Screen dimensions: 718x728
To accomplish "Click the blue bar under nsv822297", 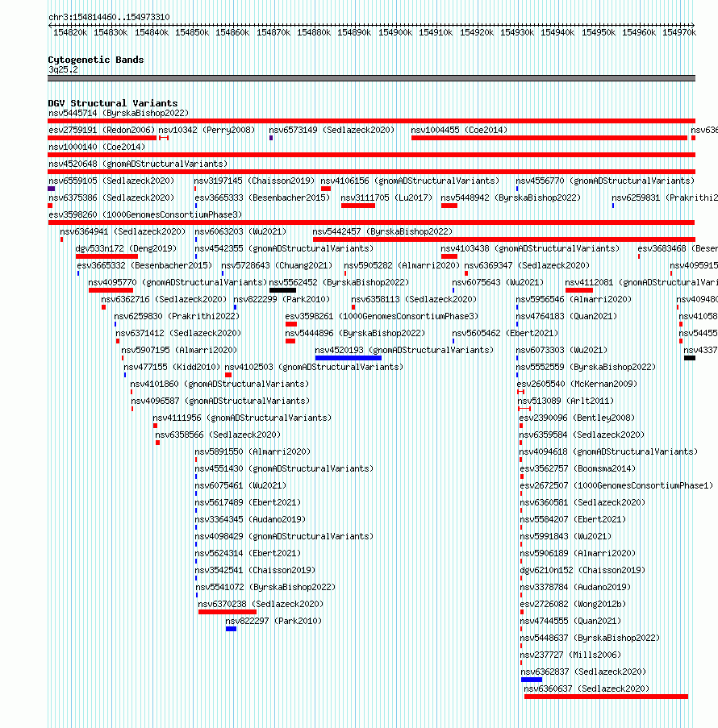I will (231, 629).
